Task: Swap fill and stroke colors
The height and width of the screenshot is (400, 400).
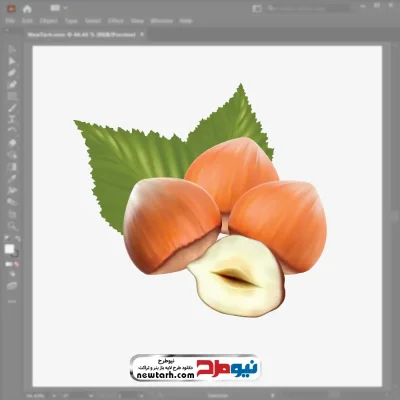Action: [17, 238]
